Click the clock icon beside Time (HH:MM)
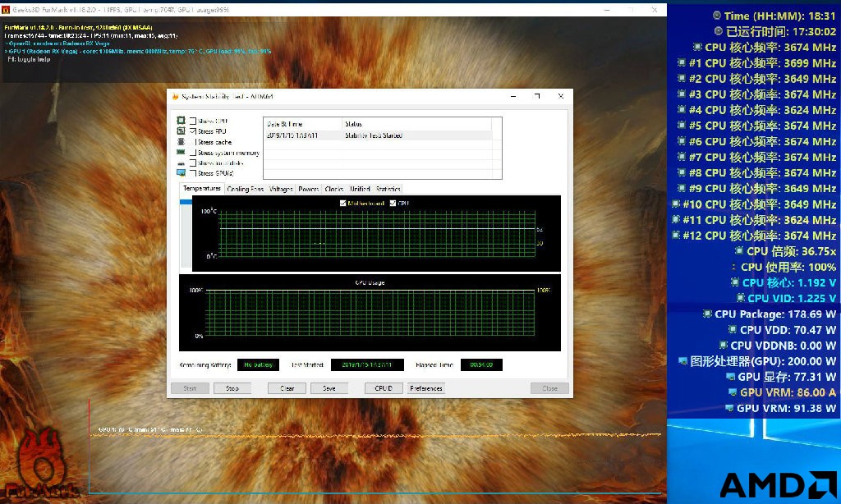The image size is (841, 504). click(716, 16)
